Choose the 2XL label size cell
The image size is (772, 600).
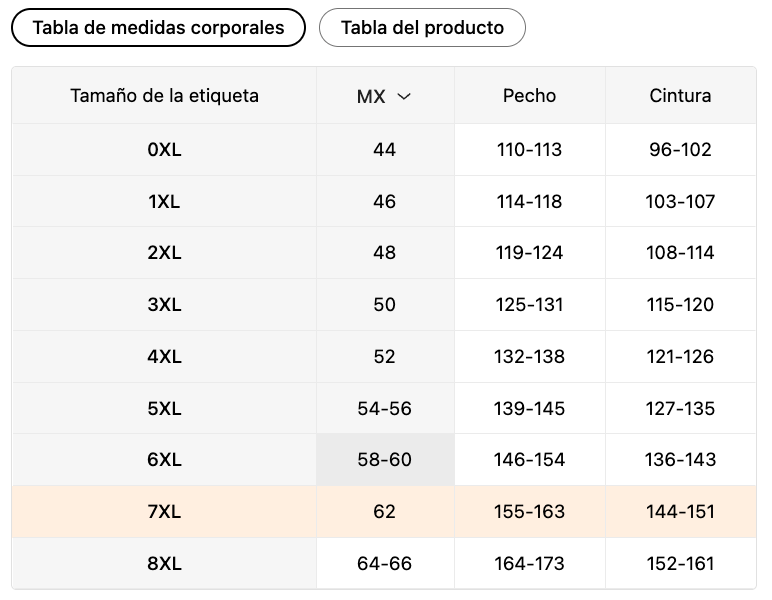pyautogui.click(x=164, y=253)
